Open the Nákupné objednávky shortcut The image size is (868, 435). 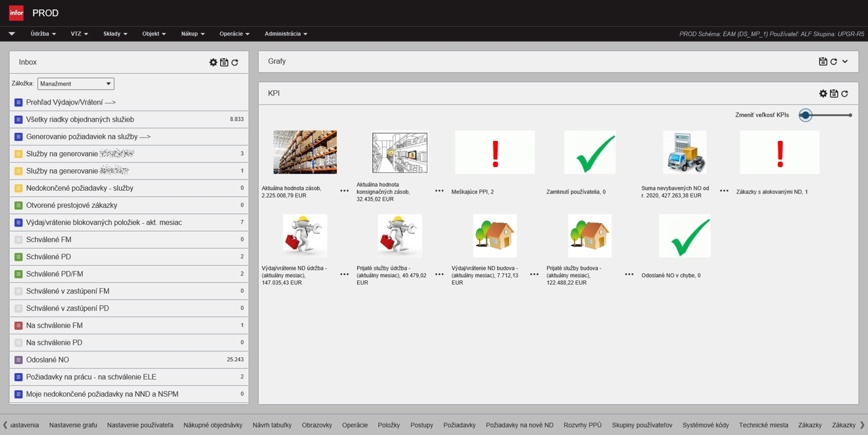tap(212, 425)
